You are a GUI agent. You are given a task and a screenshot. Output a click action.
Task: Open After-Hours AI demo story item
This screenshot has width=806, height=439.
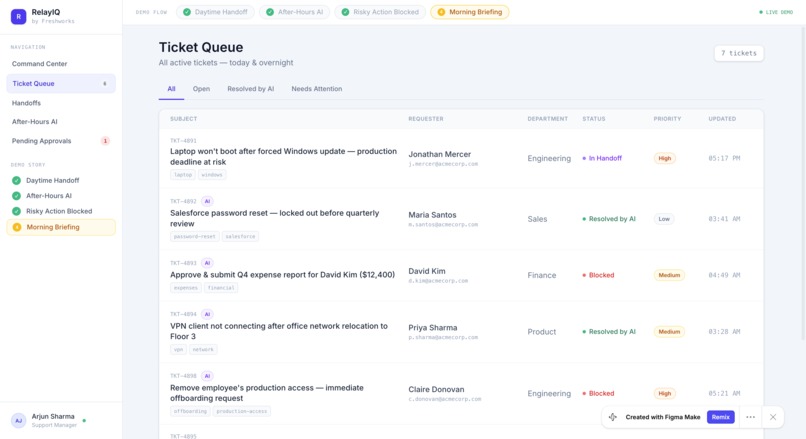61,196
